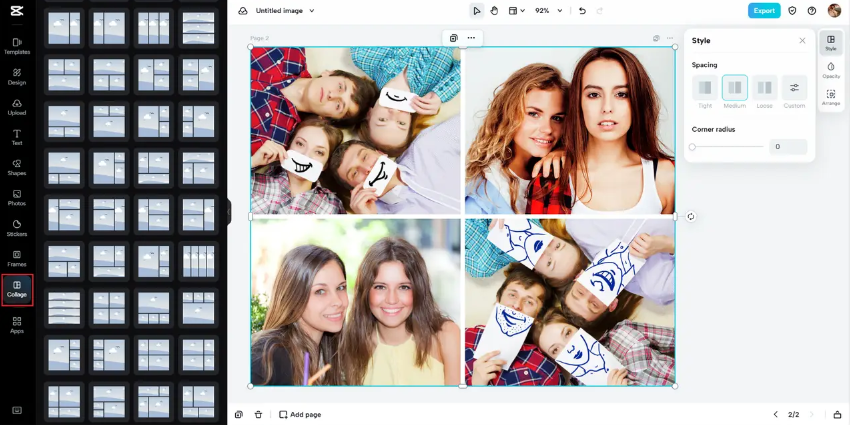The image size is (850, 425).
Task: Click the cloud save status icon
Action: click(243, 11)
